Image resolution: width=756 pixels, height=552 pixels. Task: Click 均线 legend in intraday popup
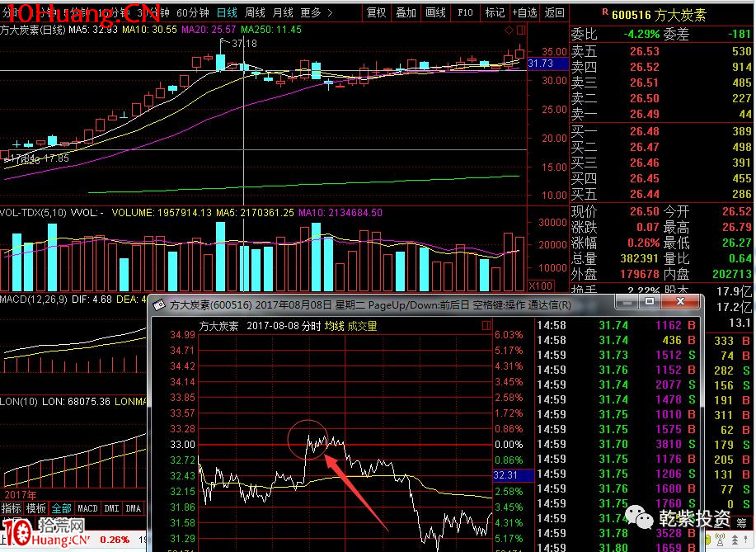click(x=334, y=326)
